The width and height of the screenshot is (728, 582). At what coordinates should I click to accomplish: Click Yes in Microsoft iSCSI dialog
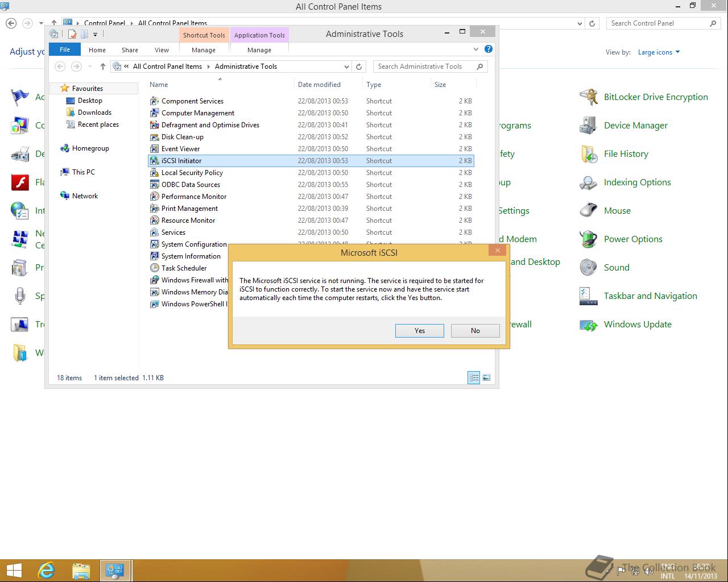click(x=419, y=330)
